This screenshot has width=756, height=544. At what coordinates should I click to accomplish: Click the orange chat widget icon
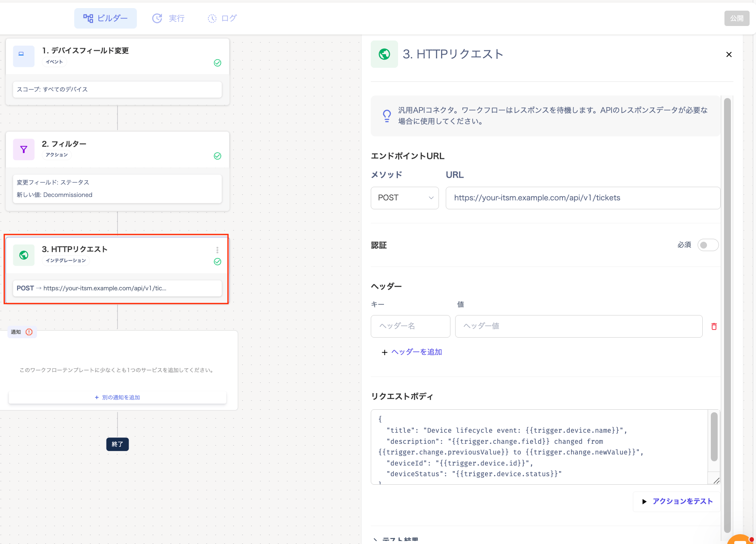741,539
